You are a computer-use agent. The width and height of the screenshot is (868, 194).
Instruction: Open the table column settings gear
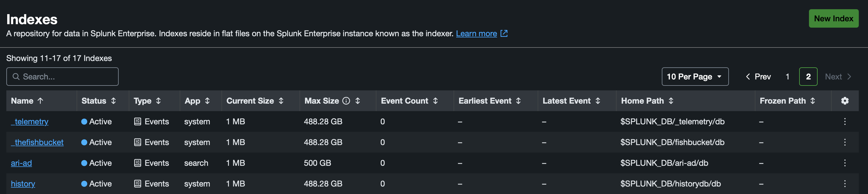point(844,101)
